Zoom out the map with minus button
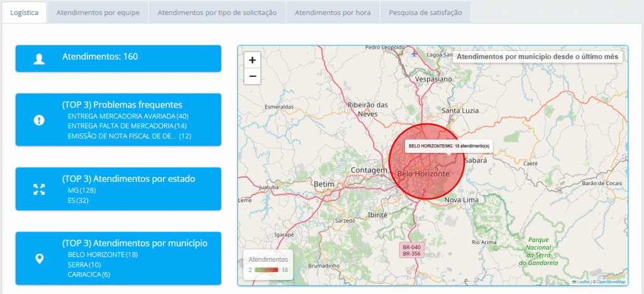Screen dimensions: 644x294 coord(252,76)
